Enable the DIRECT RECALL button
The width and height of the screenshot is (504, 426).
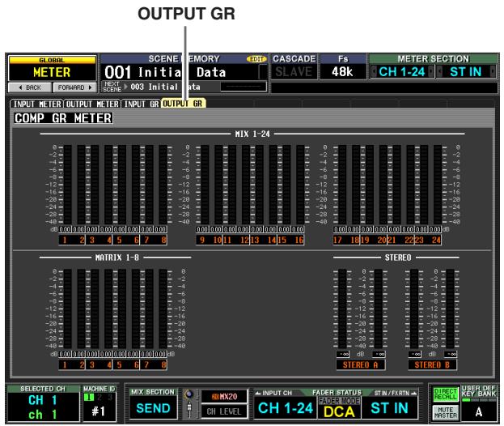click(x=445, y=394)
